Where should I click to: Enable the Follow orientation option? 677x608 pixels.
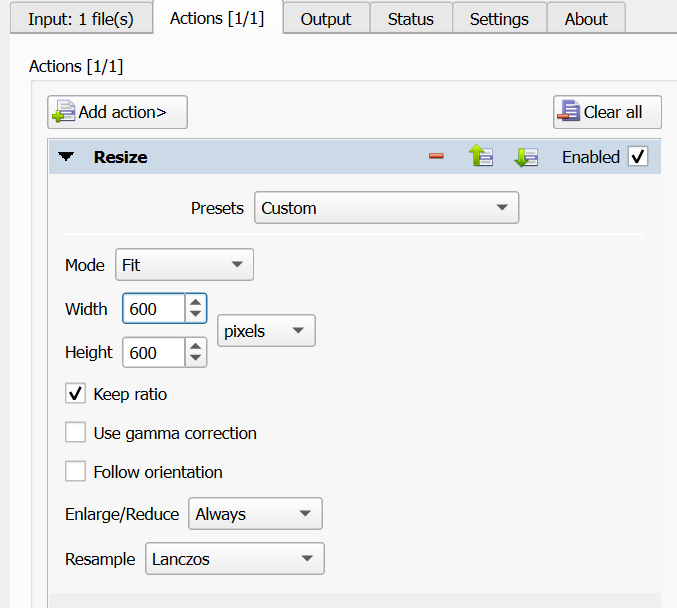pyautogui.click(x=75, y=472)
